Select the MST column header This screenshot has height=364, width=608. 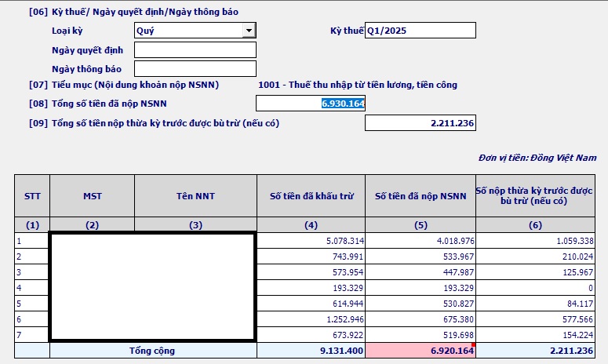point(92,196)
